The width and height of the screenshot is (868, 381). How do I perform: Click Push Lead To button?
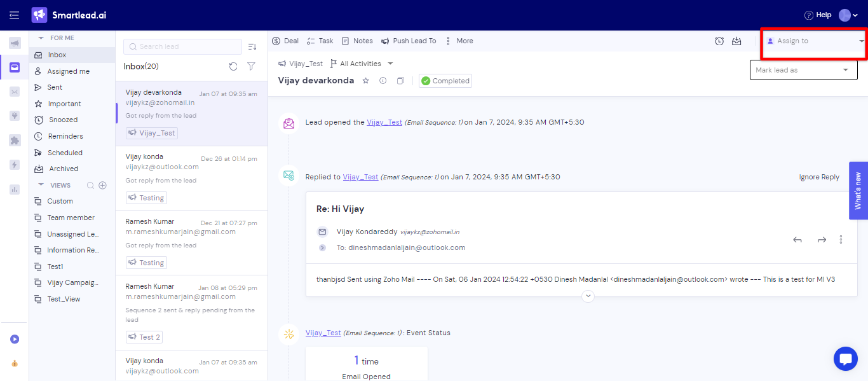click(409, 41)
